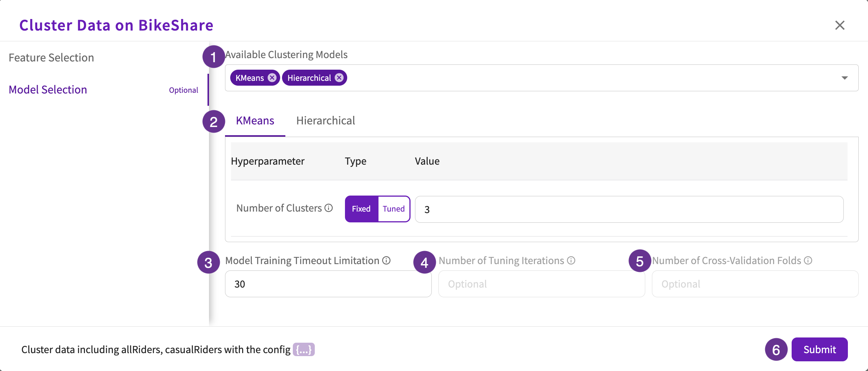This screenshot has width=868, height=371.
Task: Remove the Hierarchical chip from models
Action: (339, 77)
